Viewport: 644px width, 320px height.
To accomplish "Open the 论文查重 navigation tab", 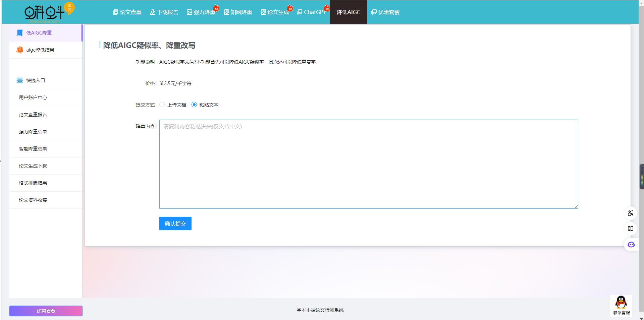I will click(127, 12).
